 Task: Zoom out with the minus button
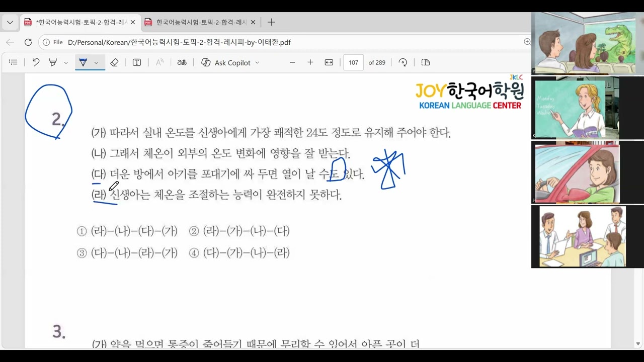292,62
